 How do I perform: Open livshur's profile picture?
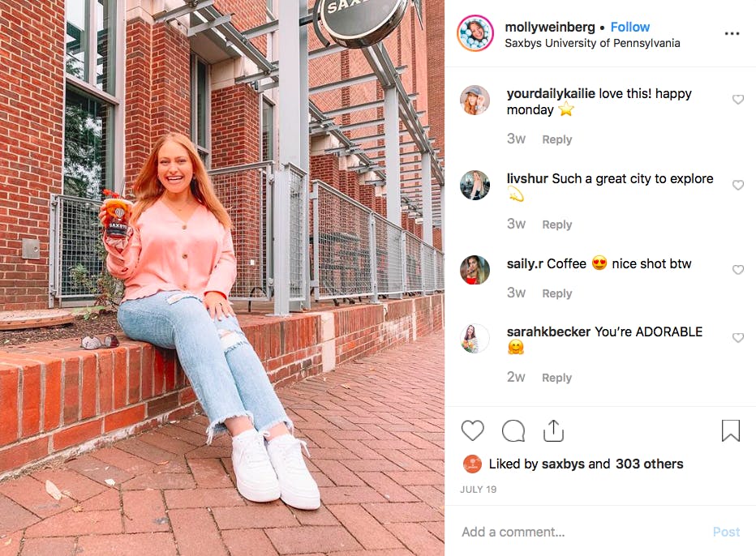click(475, 186)
